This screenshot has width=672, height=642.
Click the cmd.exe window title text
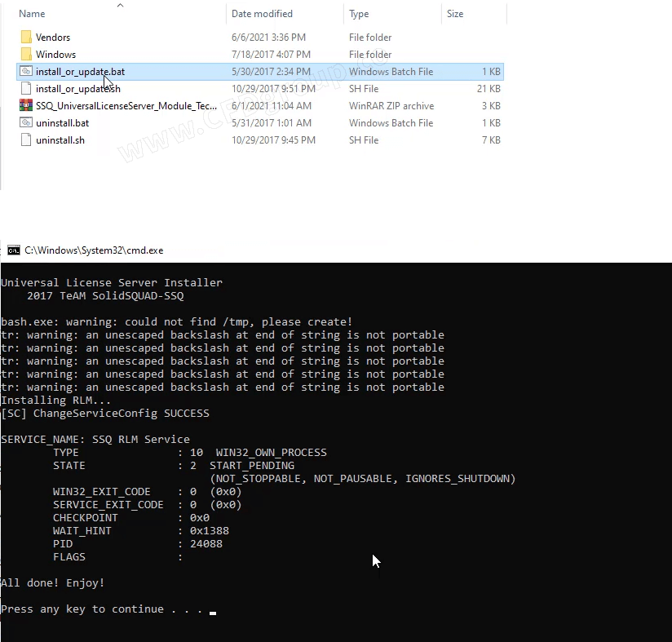click(94, 250)
